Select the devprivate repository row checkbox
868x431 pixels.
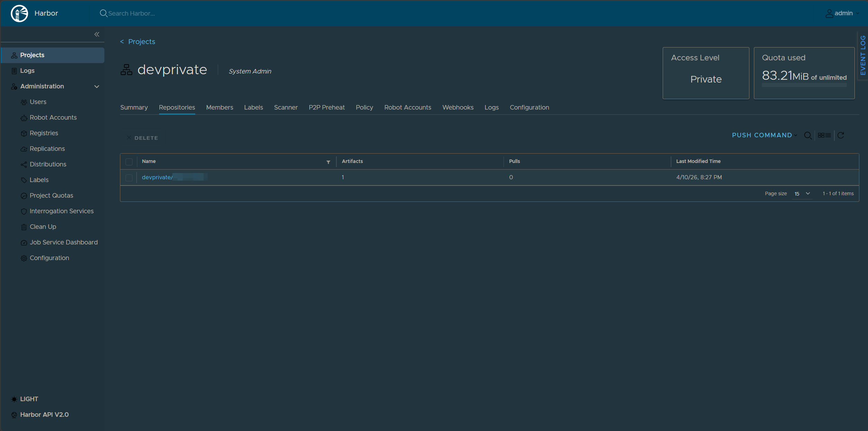point(129,178)
